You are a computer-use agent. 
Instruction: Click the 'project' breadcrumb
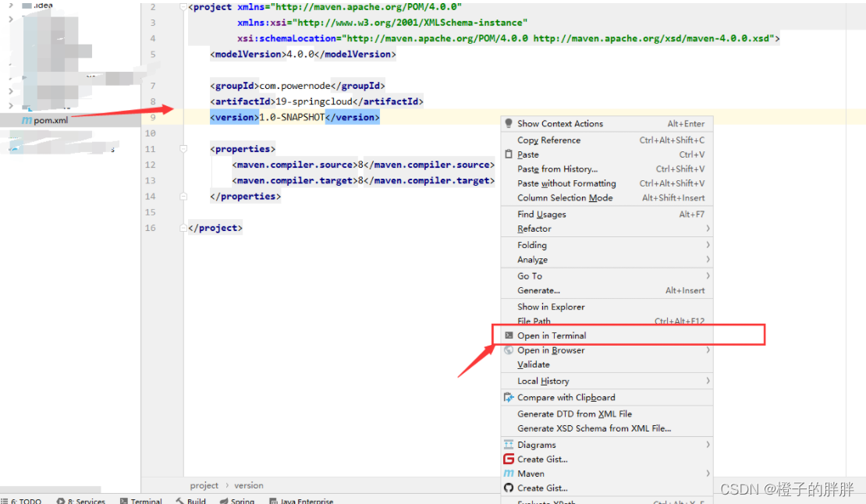pyautogui.click(x=204, y=485)
